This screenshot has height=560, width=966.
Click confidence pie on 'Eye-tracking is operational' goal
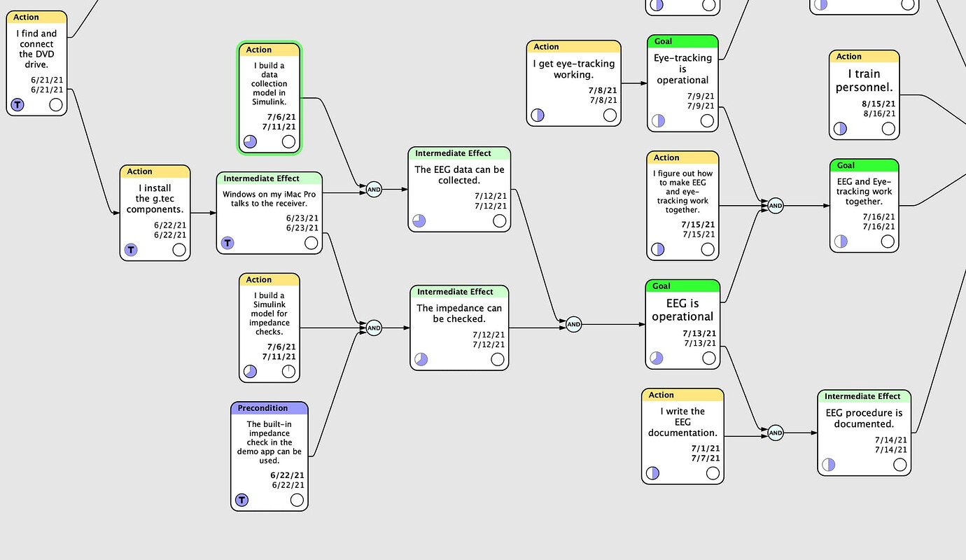point(658,120)
